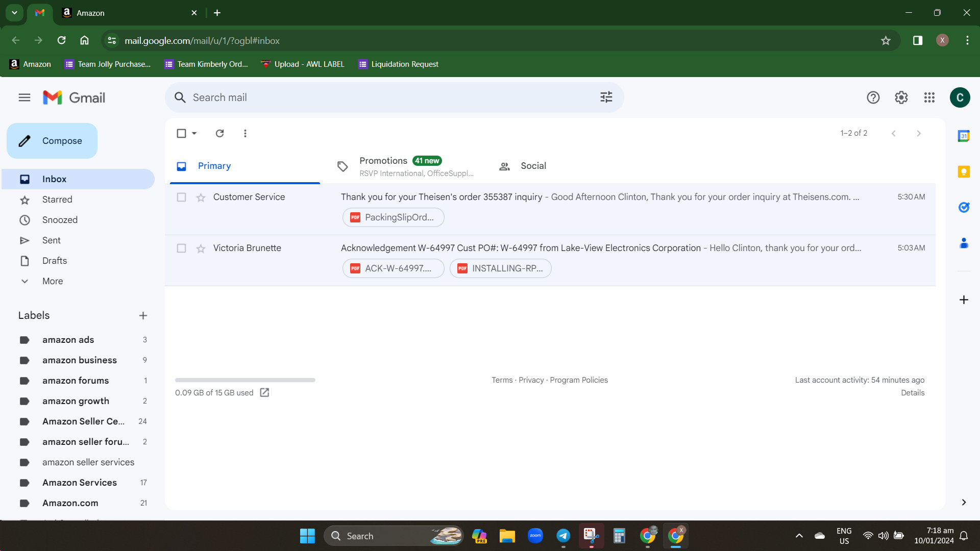Switch to the Primary tab
This screenshot has height=551, width=980.
click(x=245, y=166)
